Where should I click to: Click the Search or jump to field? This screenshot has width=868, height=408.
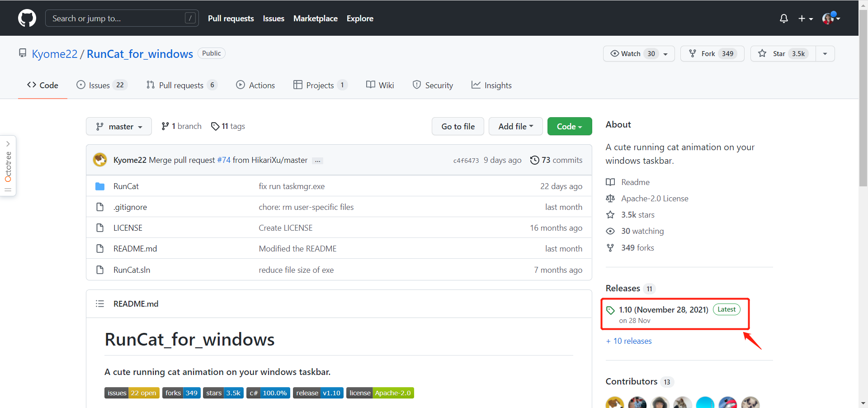pos(122,18)
